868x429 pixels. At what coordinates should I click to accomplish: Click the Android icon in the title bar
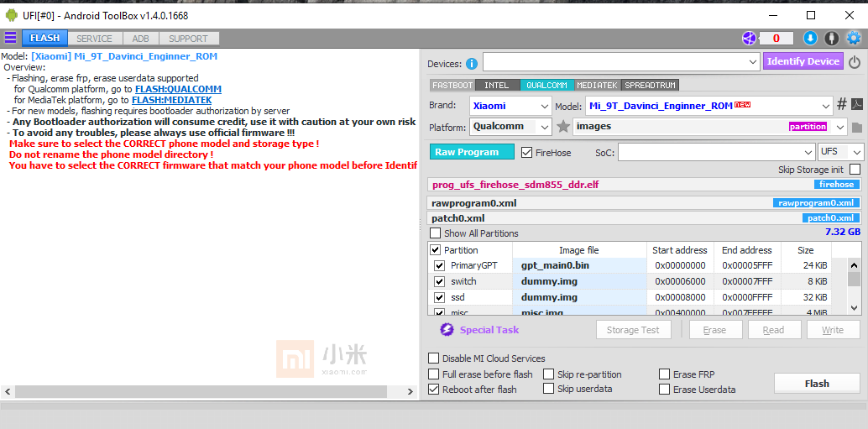point(11,15)
